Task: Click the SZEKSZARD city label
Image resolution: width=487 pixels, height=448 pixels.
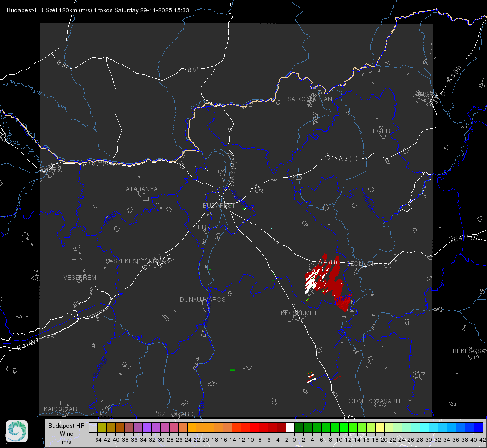Action: (x=176, y=414)
